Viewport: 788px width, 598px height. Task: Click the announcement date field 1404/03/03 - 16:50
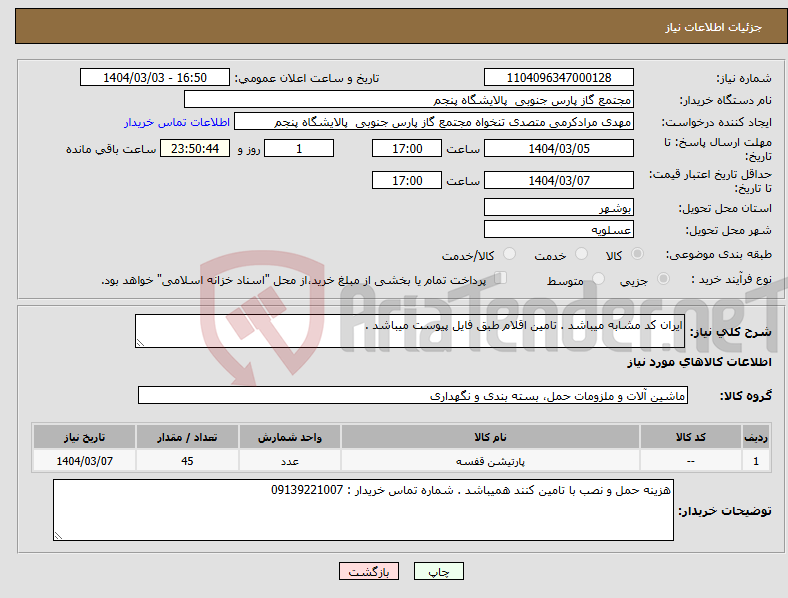(155, 77)
